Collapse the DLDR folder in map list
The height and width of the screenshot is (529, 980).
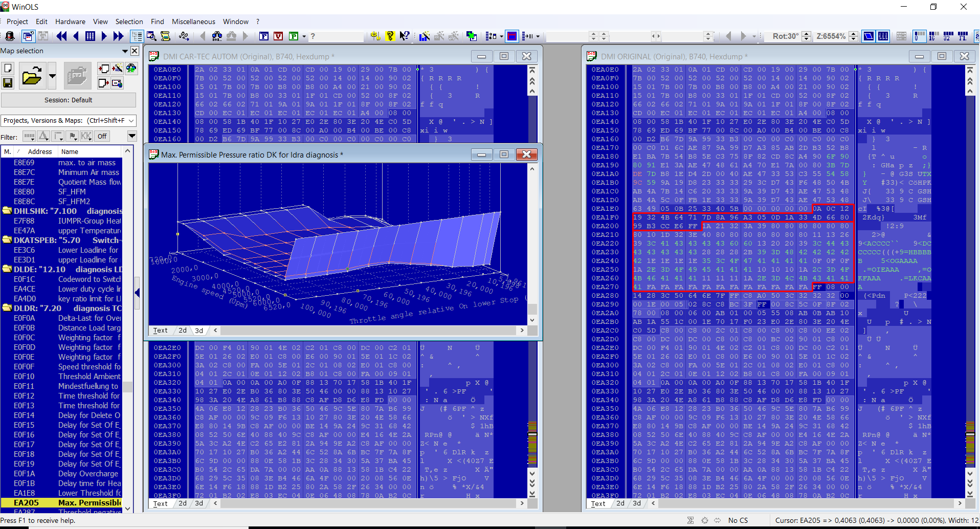coord(7,308)
